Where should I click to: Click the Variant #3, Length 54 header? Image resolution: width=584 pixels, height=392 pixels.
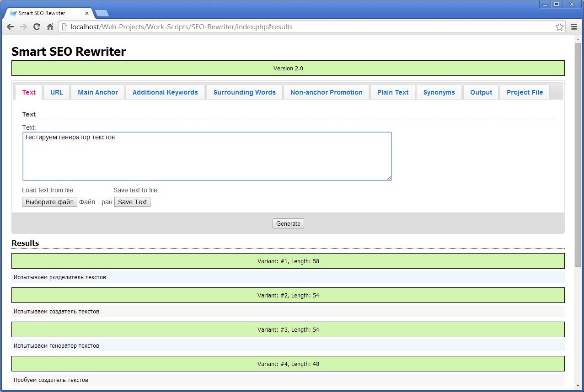pos(288,329)
